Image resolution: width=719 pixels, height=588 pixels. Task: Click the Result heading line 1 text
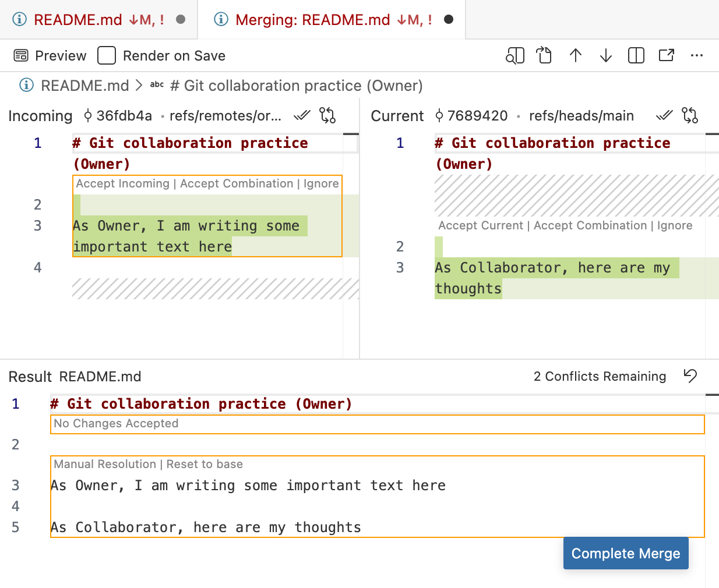[x=201, y=404]
